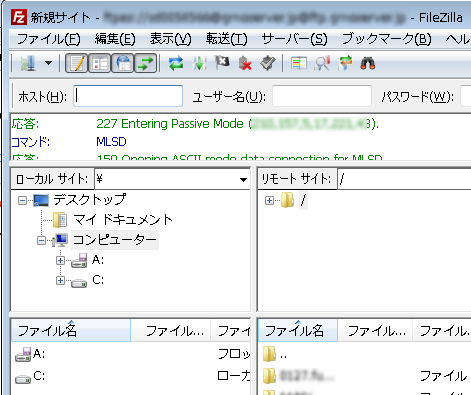471x395 pixels.
Task: Toggle local directory tree display
Action: [99, 63]
